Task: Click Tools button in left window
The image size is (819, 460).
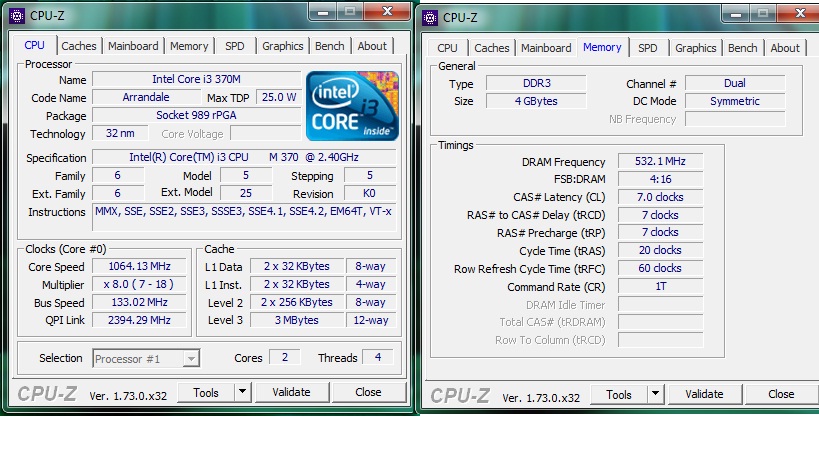Action: tap(206, 392)
